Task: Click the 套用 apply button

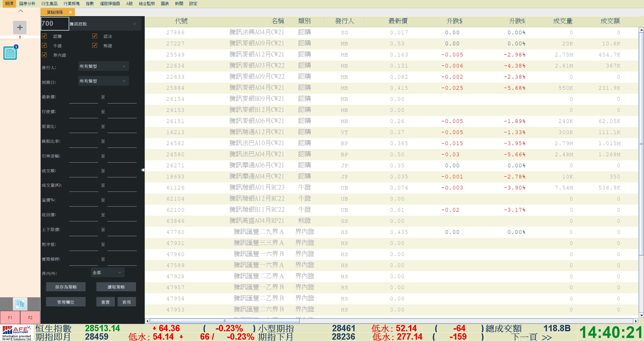Action: pos(127,302)
